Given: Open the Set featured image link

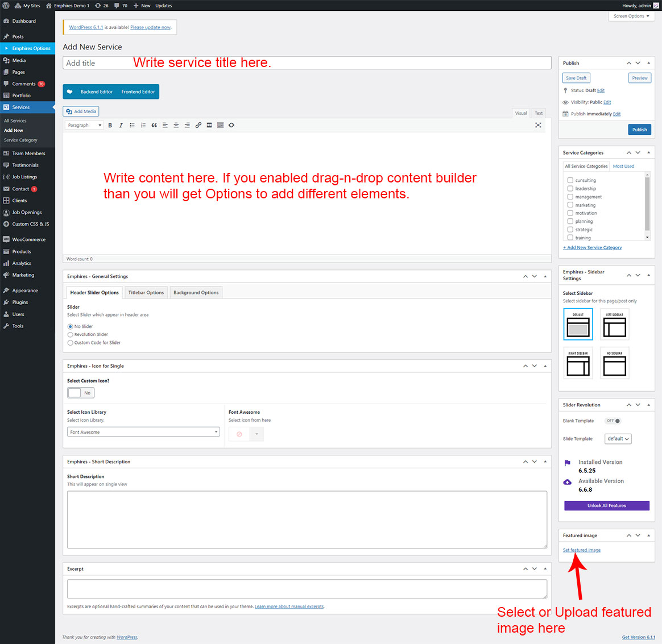Looking at the screenshot, I should [x=582, y=550].
